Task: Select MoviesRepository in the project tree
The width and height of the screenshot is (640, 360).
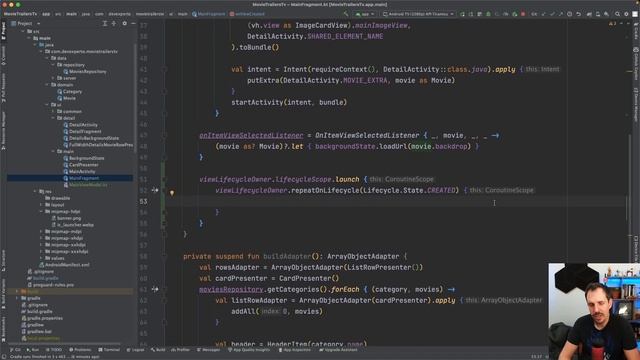Action: [84, 71]
